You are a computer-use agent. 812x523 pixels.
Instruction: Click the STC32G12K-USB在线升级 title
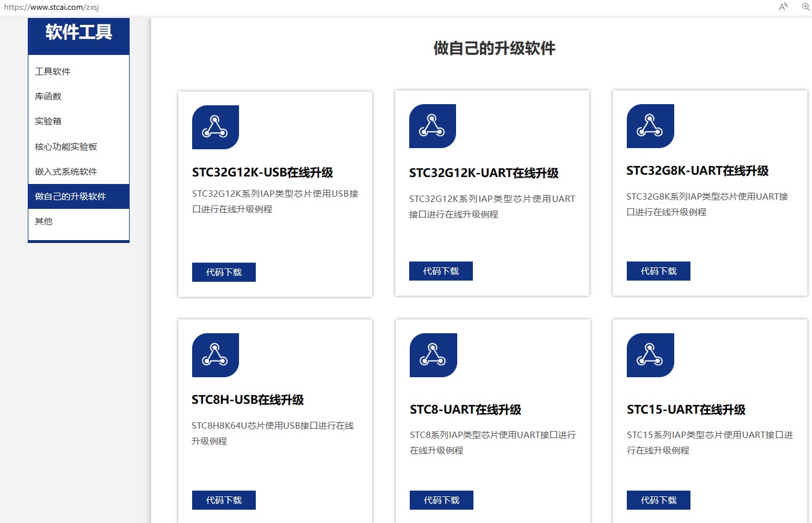pos(263,172)
